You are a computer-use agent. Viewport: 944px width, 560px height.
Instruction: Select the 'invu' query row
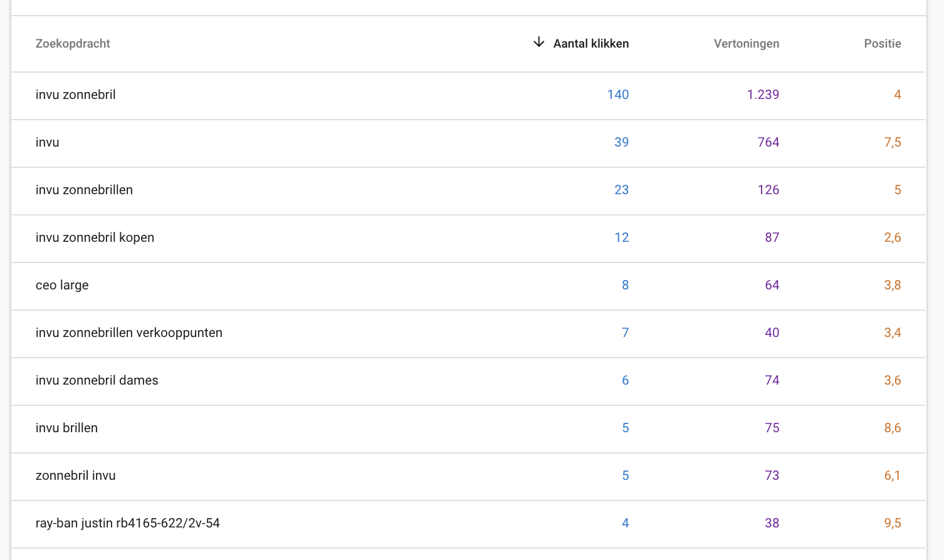tap(468, 143)
